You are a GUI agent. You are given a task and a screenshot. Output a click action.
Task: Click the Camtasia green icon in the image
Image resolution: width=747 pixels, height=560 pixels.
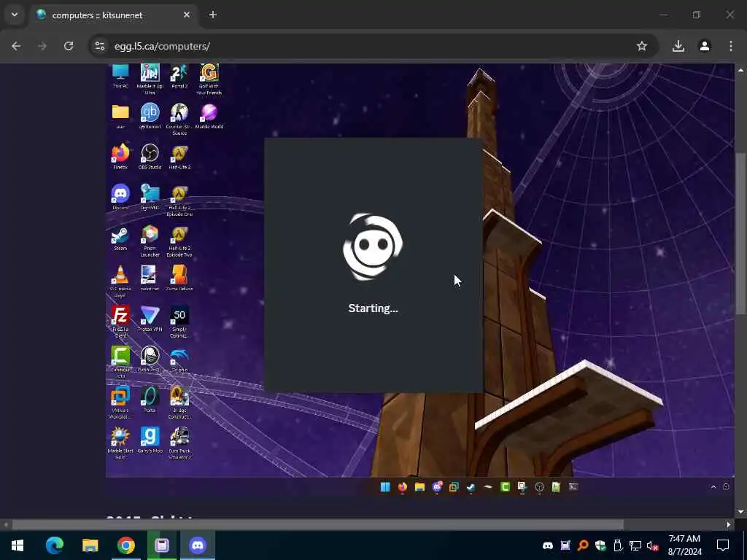coord(120,362)
